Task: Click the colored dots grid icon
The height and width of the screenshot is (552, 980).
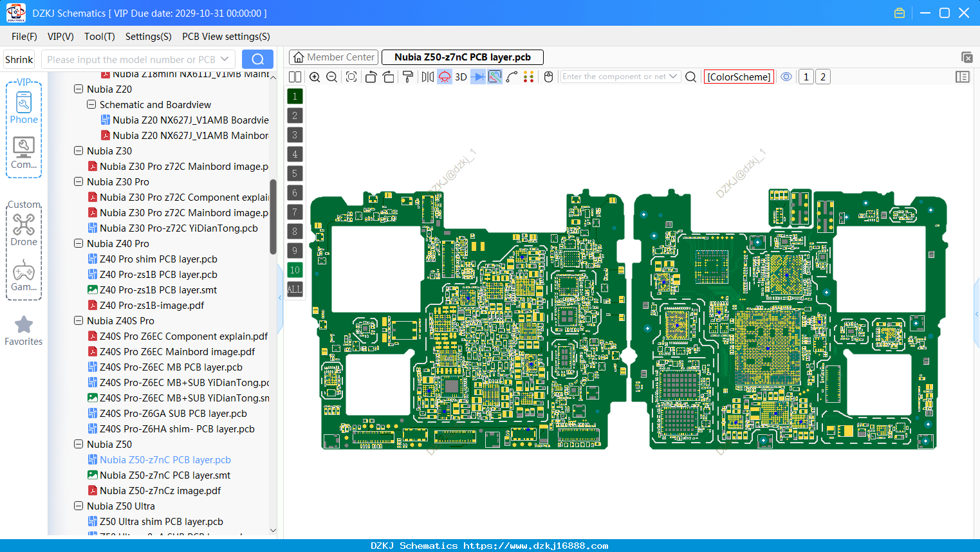Action: 529,77
